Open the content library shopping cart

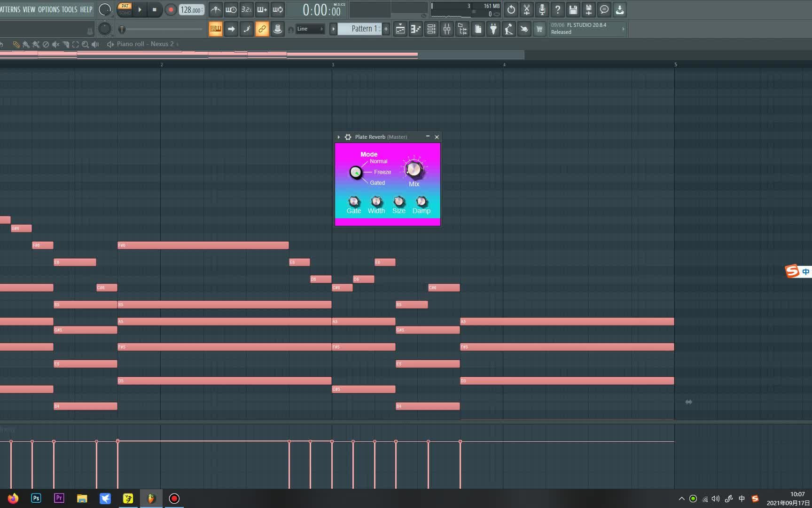[539, 29]
